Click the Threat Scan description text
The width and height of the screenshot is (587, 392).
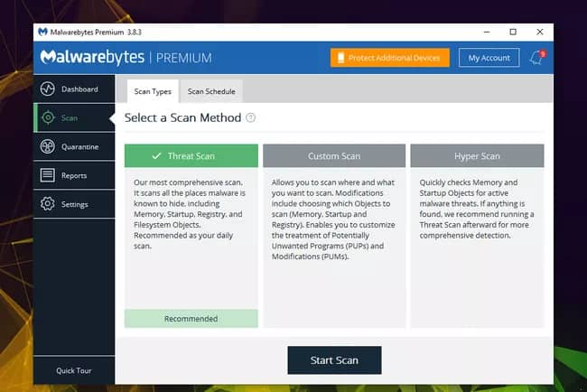[x=190, y=214]
